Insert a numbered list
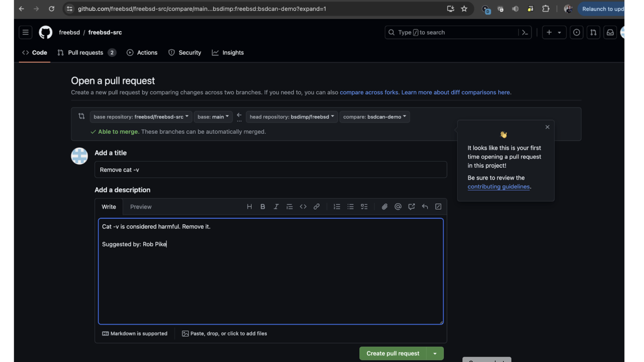Viewport: 644px width, 362px height. pos(337,207)
